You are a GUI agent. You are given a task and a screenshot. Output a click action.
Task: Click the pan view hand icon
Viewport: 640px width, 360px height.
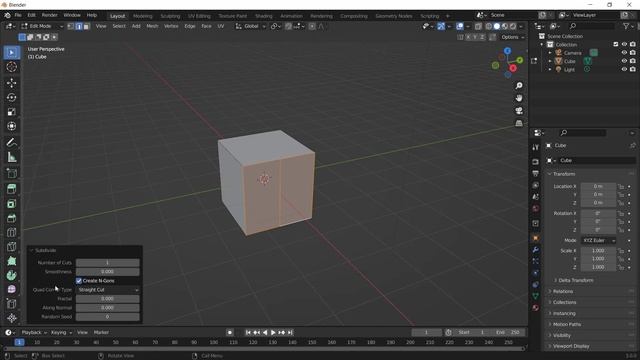point(519,98)
